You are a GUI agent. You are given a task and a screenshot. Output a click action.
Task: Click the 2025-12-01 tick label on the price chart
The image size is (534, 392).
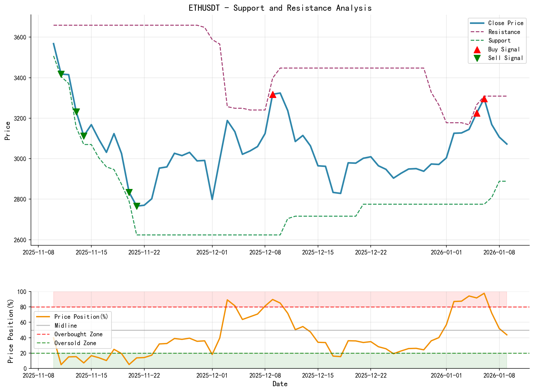tap(212, 252)
